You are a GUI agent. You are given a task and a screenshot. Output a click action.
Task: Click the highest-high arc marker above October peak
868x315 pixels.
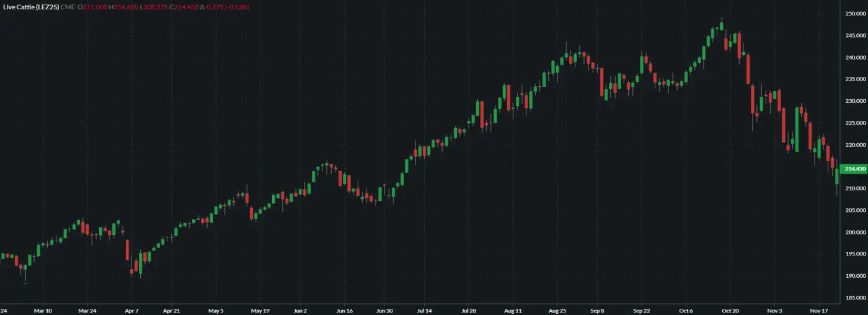(721, 19)
